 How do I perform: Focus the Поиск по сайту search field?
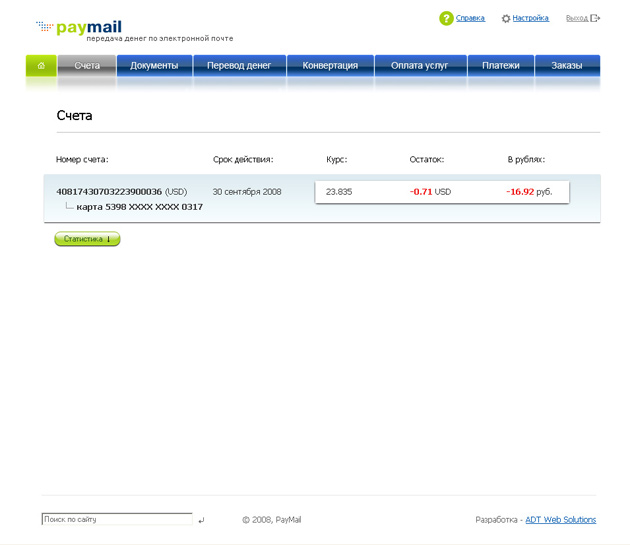coord(116,520)
